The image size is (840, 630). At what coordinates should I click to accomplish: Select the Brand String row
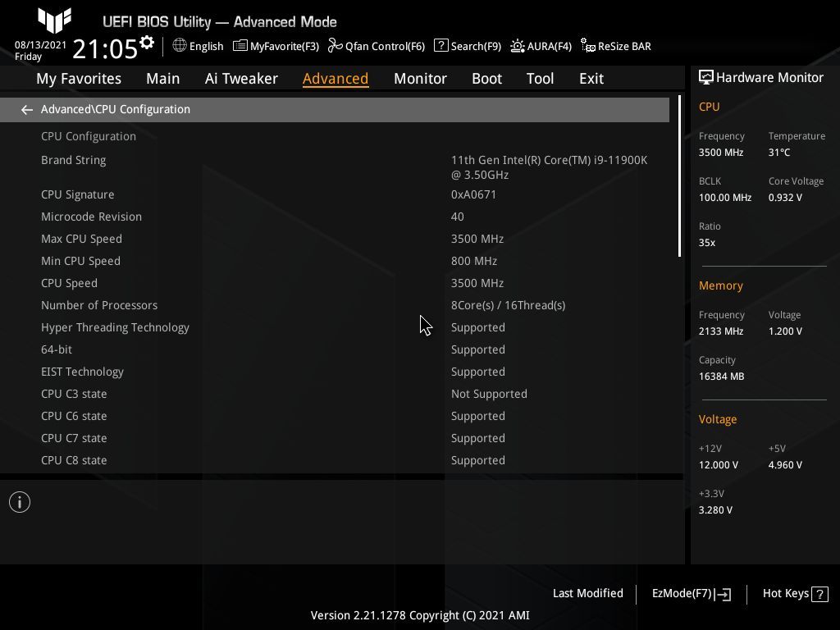pos(335,167)
